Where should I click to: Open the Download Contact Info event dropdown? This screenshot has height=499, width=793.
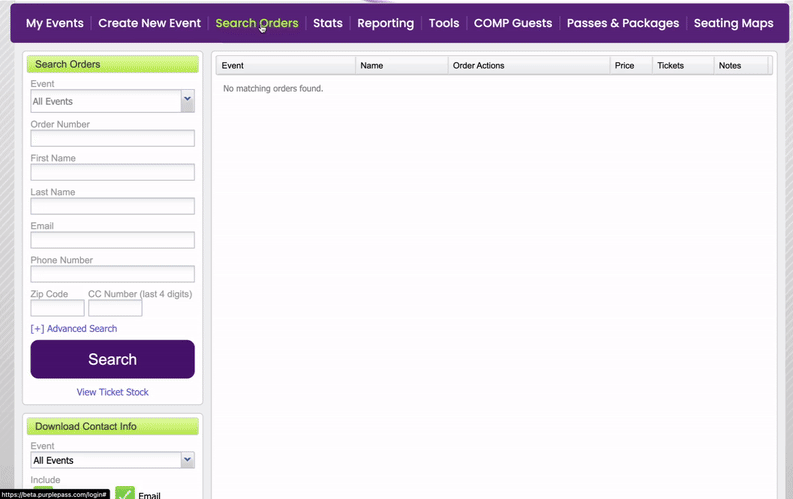tap(112, 460)
